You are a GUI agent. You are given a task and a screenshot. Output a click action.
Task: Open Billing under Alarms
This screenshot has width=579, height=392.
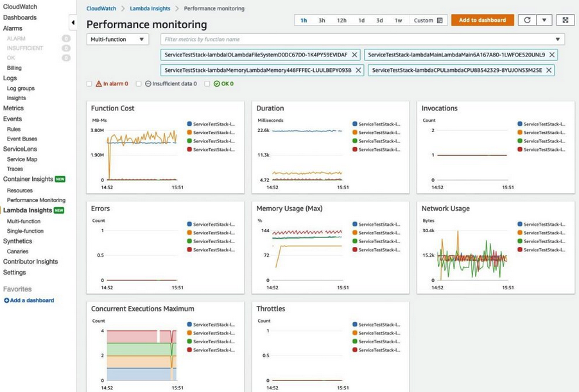pos(14,68)
